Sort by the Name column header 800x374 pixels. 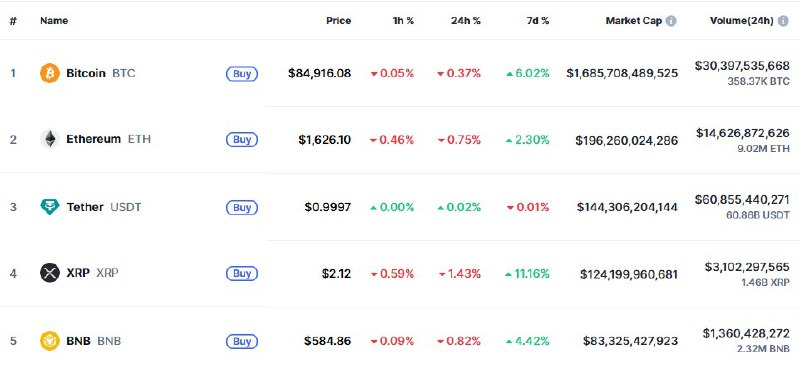pos(54,21)
